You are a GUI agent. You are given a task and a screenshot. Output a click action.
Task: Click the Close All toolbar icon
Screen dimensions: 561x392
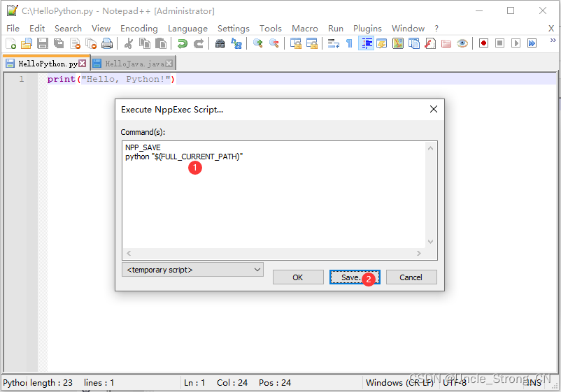pyautogui.click(x=91, y=43)
